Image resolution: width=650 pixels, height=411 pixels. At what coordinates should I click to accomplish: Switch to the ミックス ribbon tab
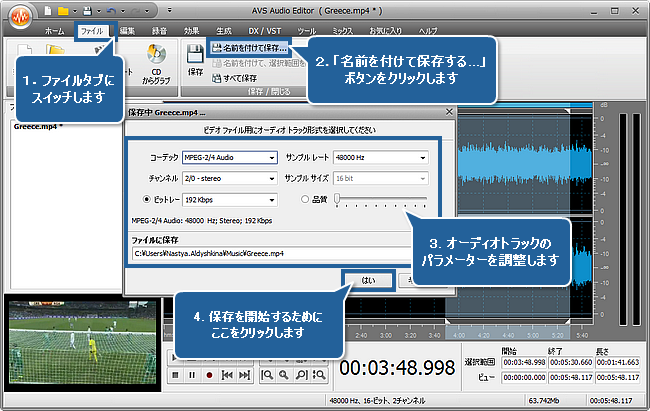tap(342, 31)
